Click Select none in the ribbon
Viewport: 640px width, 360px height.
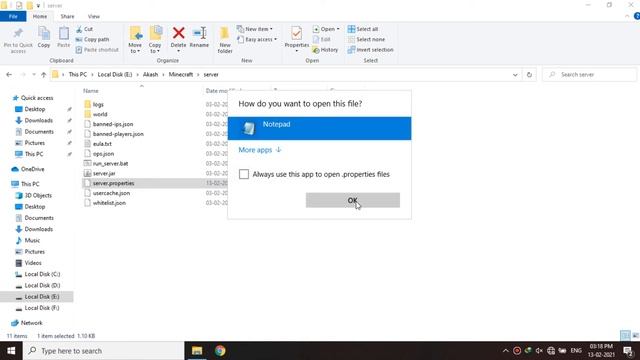pos(366,39)
